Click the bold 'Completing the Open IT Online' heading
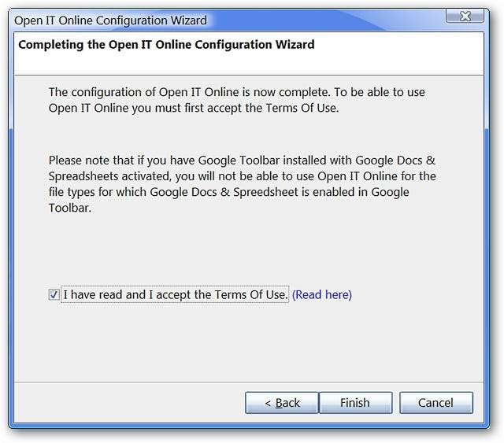 (166, 45)
